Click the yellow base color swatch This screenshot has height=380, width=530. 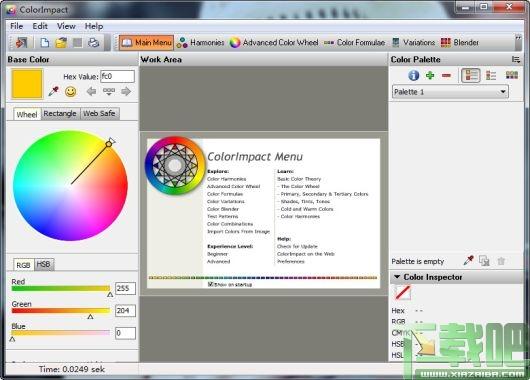27,84
